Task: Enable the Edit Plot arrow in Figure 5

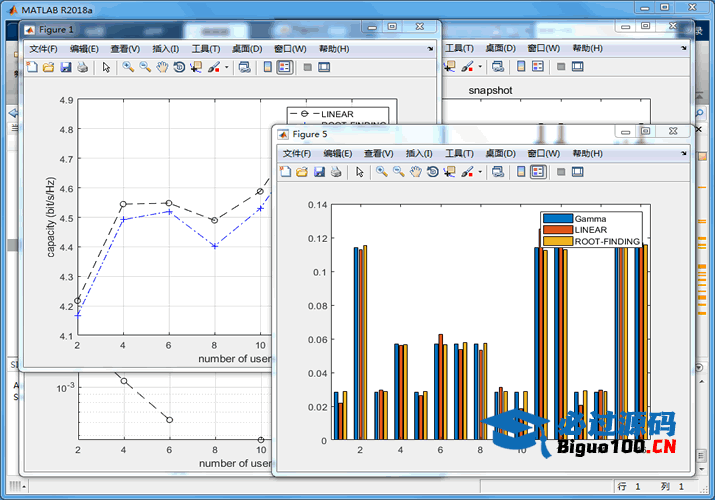Action: coord(360,172)
